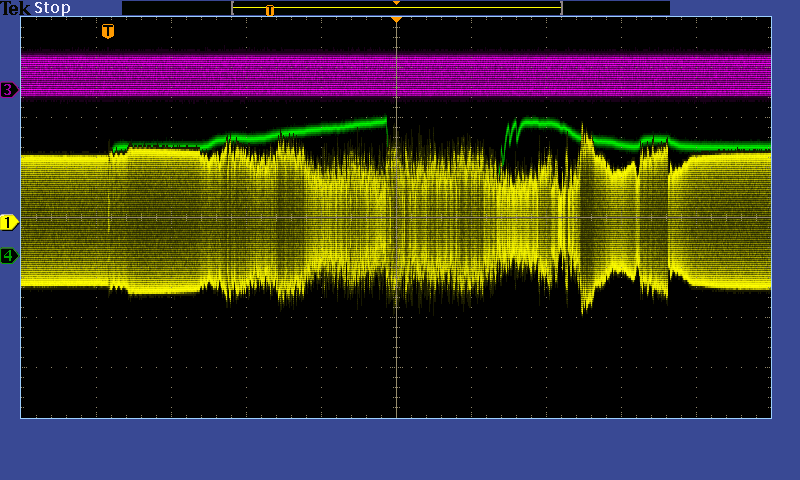The height and width of the screenshot is (480, 800).
Task: Click the yellow channel 1 ground marker
Action: point(9,221)
